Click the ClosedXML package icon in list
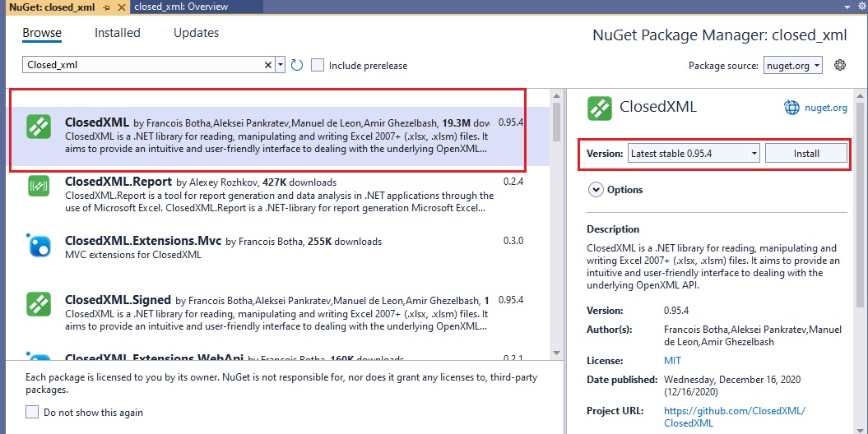Viewport: 868px width, 434px height. (x=39, y=127)
